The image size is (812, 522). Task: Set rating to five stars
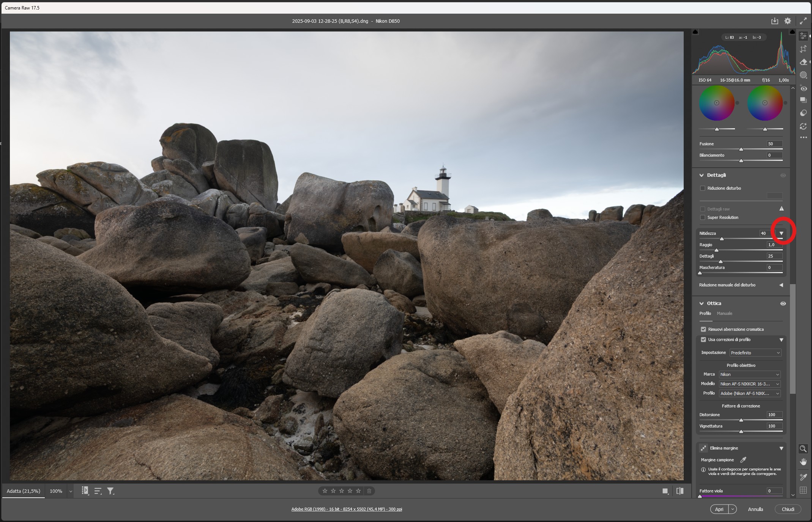tap(358, 491)
